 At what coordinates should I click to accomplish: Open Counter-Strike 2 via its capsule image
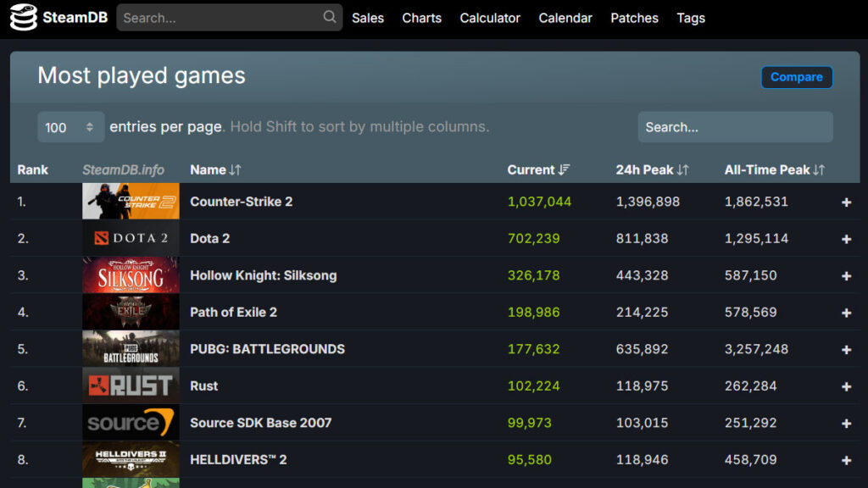(x=130, y=202)
